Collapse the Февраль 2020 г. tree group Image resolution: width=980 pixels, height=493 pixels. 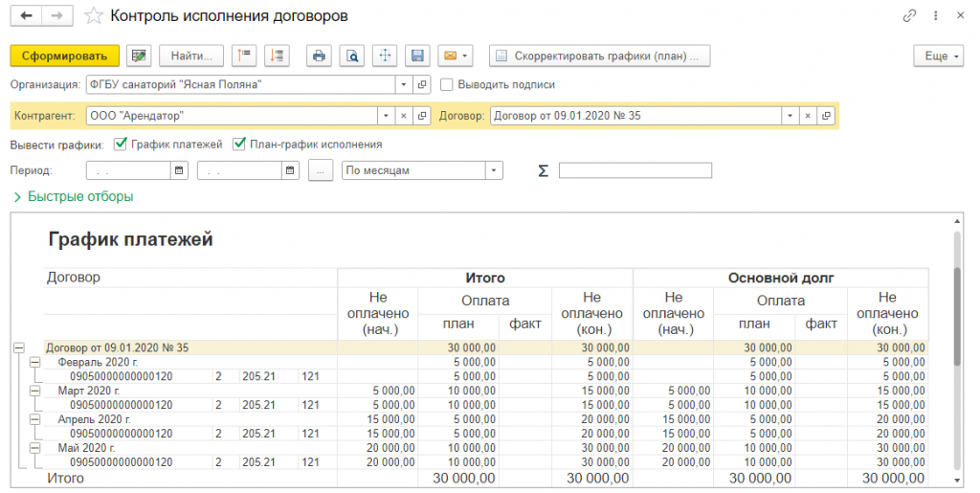coord(35,363)
